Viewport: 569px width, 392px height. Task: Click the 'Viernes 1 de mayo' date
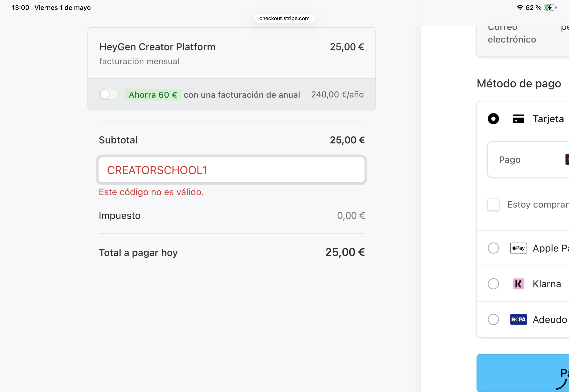click(62, 8)
